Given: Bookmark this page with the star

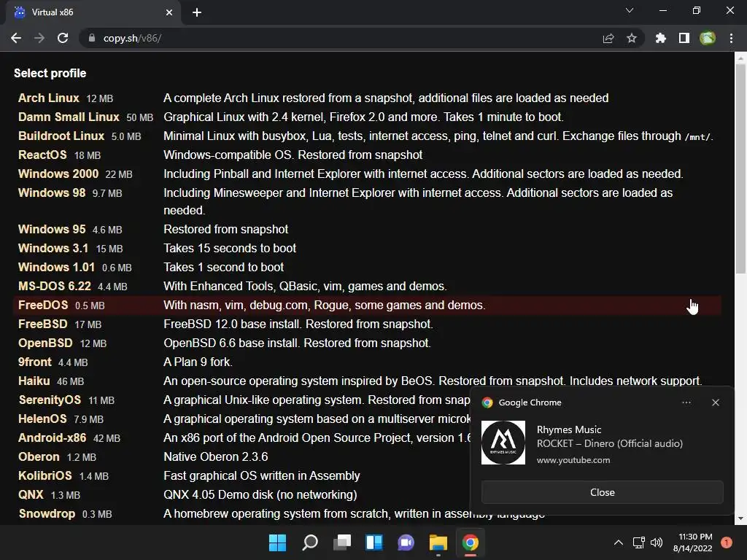Looking at the screenshot, I should [x=632, y=38].
